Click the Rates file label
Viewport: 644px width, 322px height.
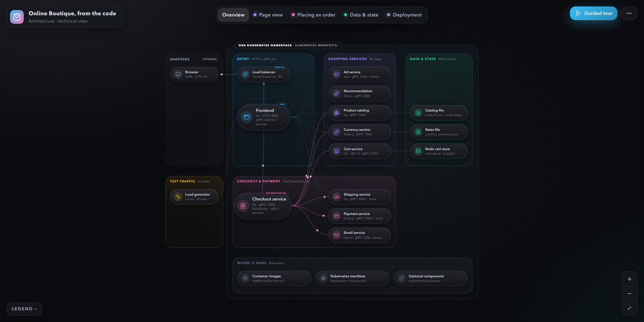[432, 130]
